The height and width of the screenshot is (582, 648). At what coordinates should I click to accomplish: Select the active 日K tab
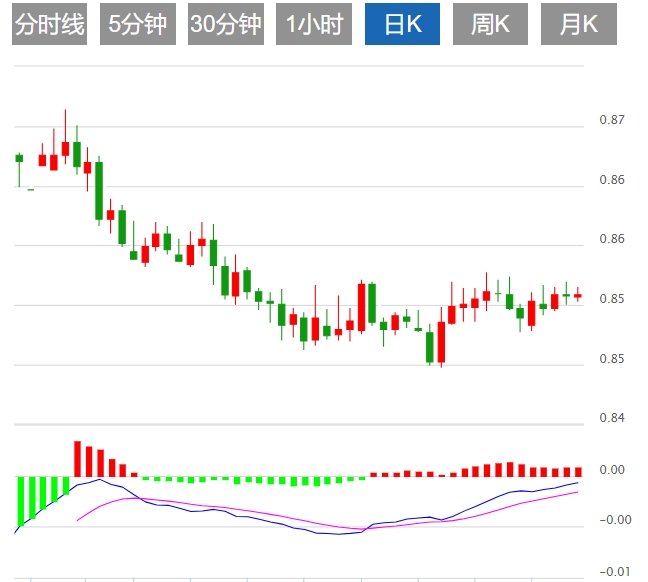[x=402, y=24]
